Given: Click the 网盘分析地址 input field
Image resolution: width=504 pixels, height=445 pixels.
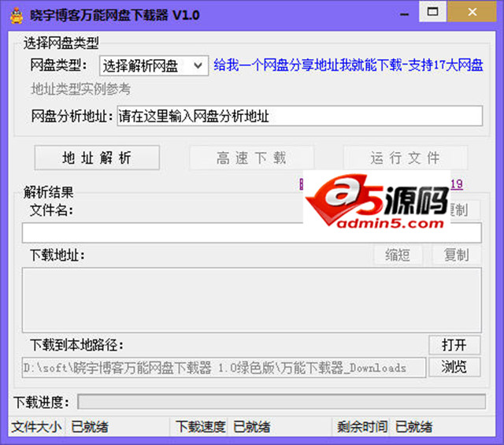Looking at the screenshot, I should (x=299, y=116).
